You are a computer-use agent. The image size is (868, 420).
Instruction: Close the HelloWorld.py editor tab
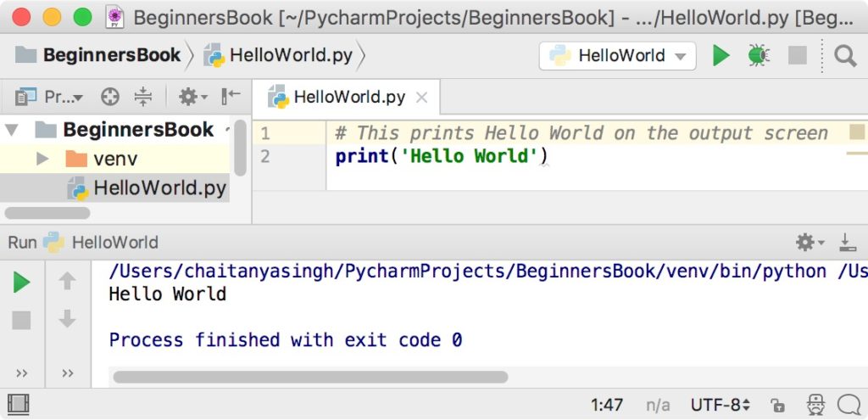[x=422, y=98]
